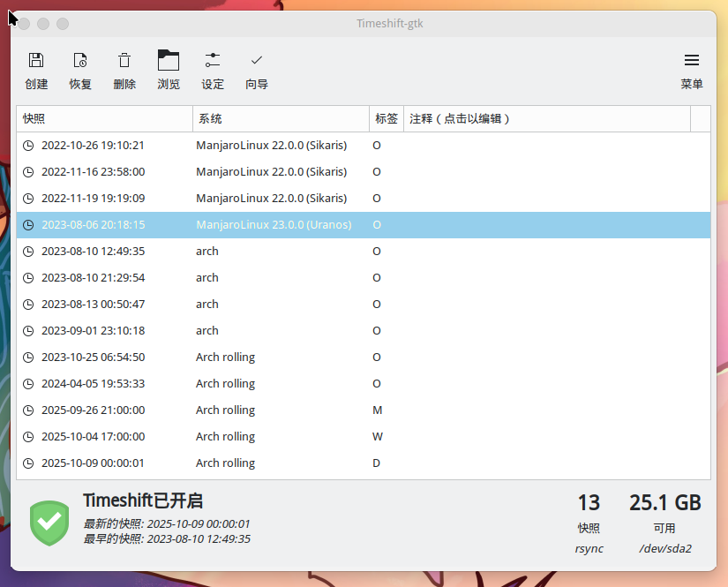Open the hamburger Menu (菜单)
The width and height of the screenshot is (728, 587).
(x=692, y=61)
